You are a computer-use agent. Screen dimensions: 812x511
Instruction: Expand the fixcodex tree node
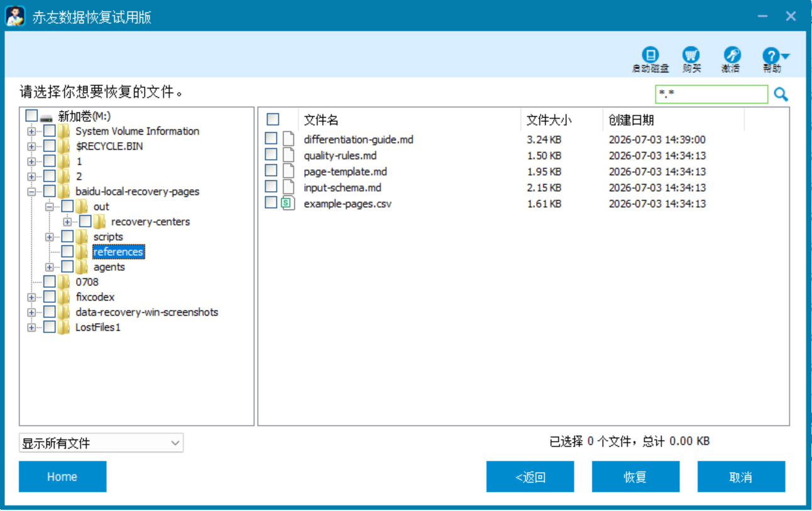(31, 297)
